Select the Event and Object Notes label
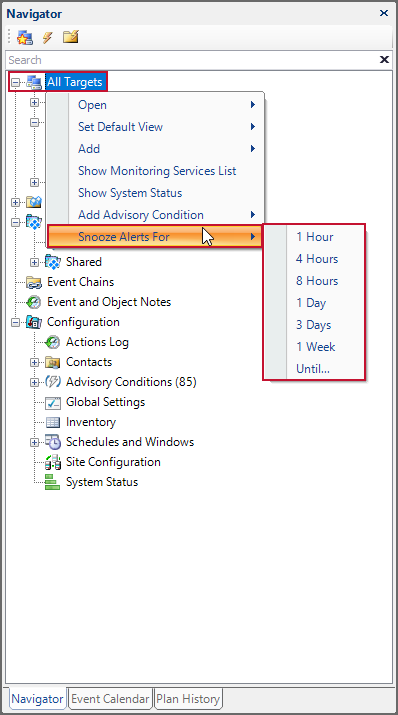Viewport: 398px width, 715px height. point(109,302)
